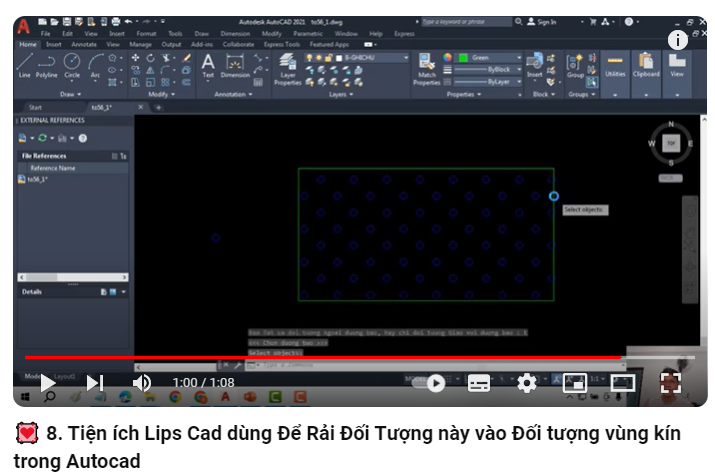Select the Scale tool in Modify
Screen dimensions: 715x476
(x=150, y=83)
